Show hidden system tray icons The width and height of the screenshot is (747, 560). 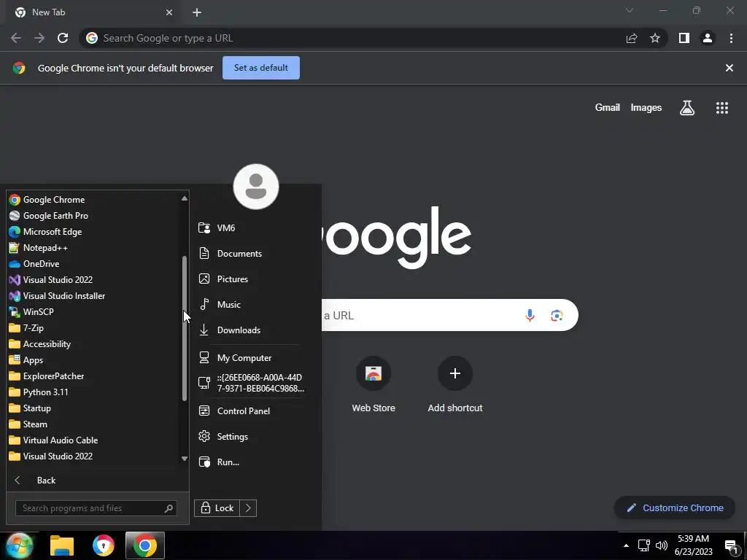[626, 545]
